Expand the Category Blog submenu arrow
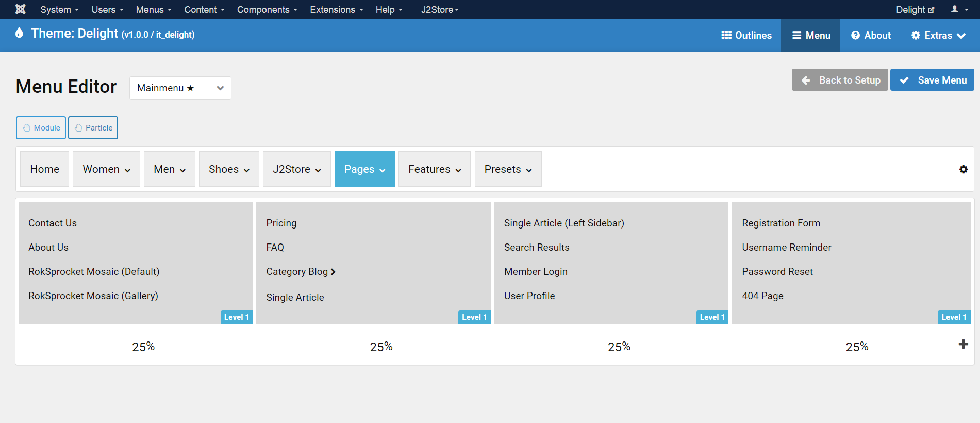Image resolution: width=980 pixels, height=423 pixels. [x=333, y=272]
